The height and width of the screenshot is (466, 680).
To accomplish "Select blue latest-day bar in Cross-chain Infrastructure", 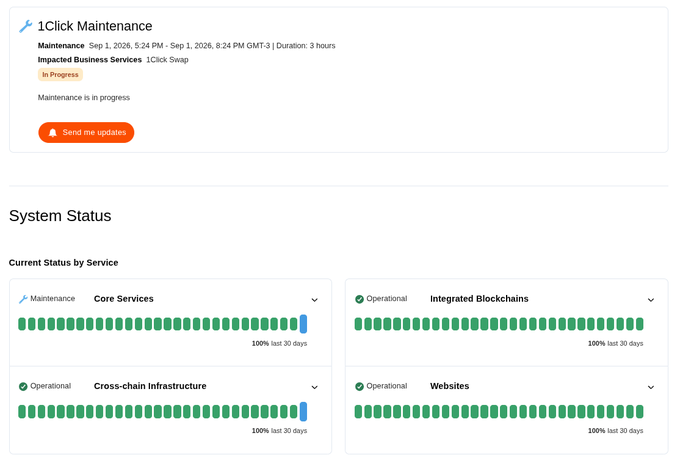I will pos(304,411).
